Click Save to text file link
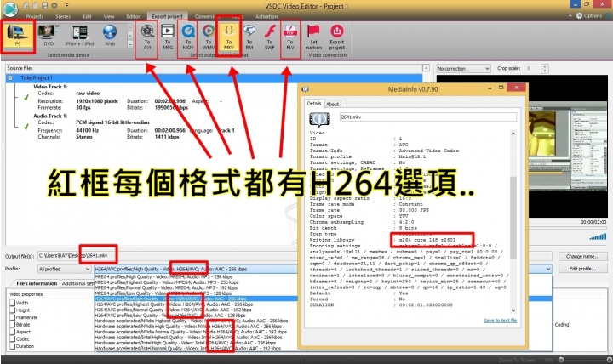613x364 pixels. coord(500,321)
